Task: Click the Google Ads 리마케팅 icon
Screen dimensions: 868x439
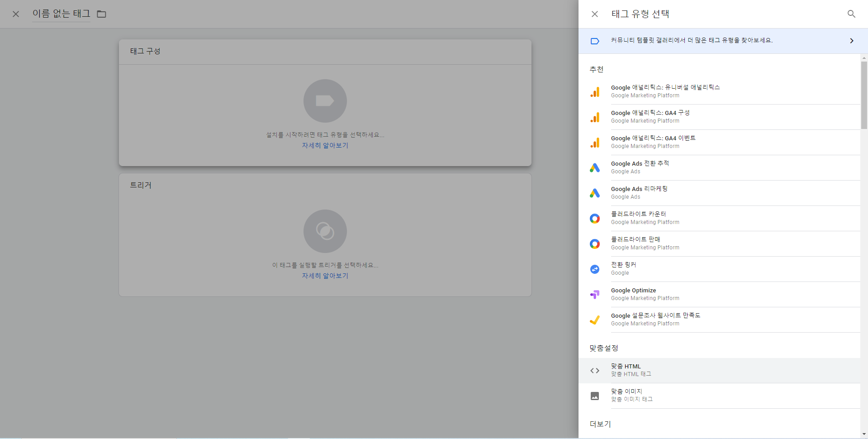Action: 595,193
